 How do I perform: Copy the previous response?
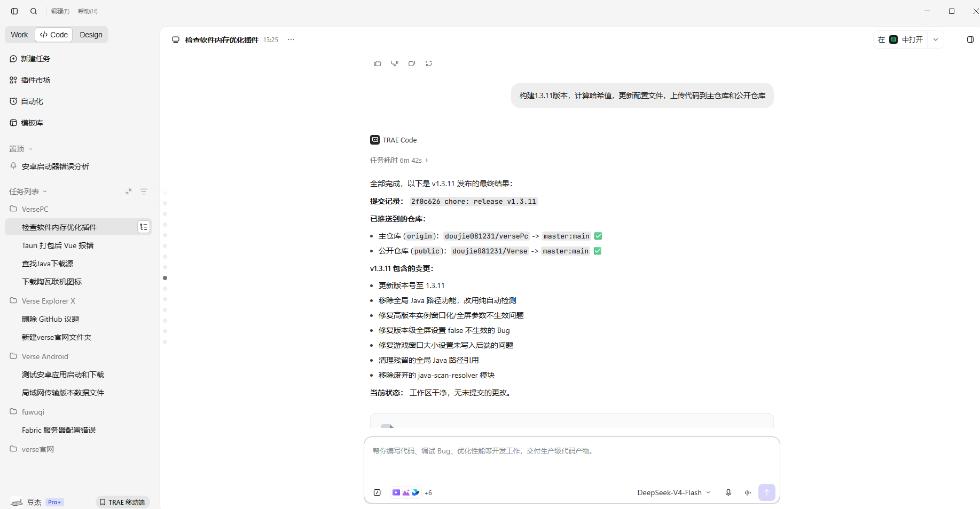click(x=412, y=63)
